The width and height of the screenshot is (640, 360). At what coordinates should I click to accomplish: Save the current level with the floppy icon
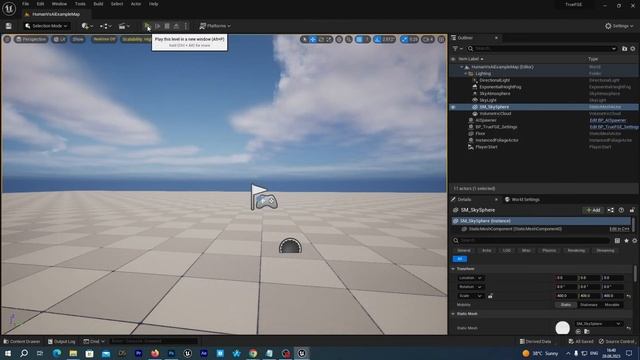pos(9,26)
